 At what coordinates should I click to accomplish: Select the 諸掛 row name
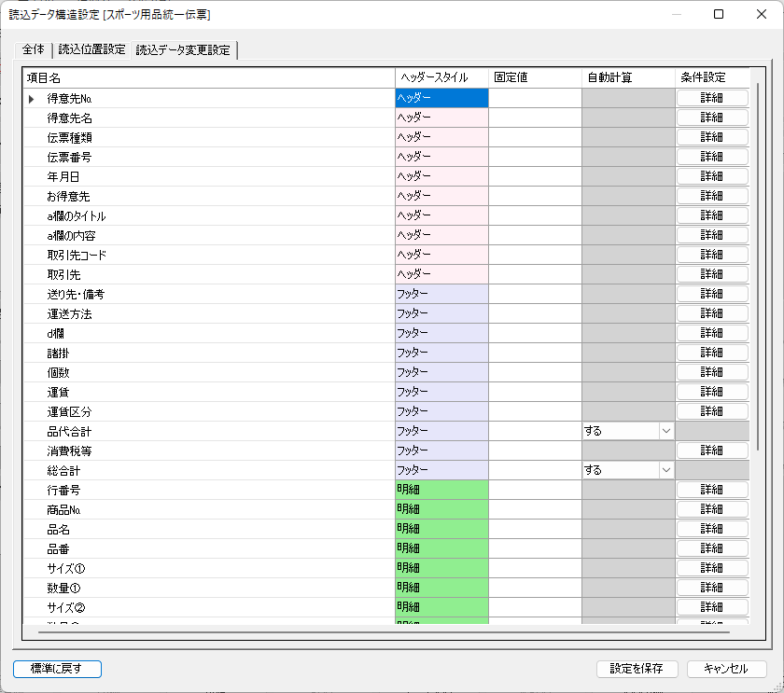(58, 353)
